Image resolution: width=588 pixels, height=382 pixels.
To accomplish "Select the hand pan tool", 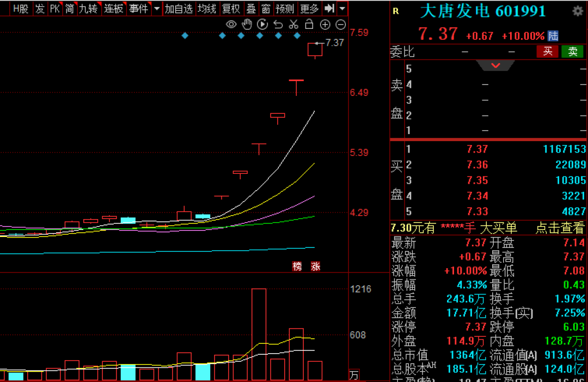I will pos(247,25).
